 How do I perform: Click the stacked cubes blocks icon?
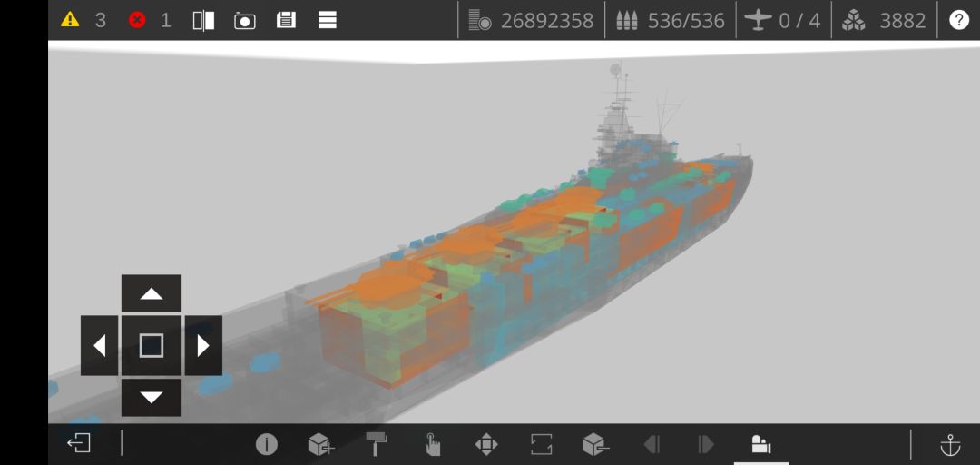(853, 21)
